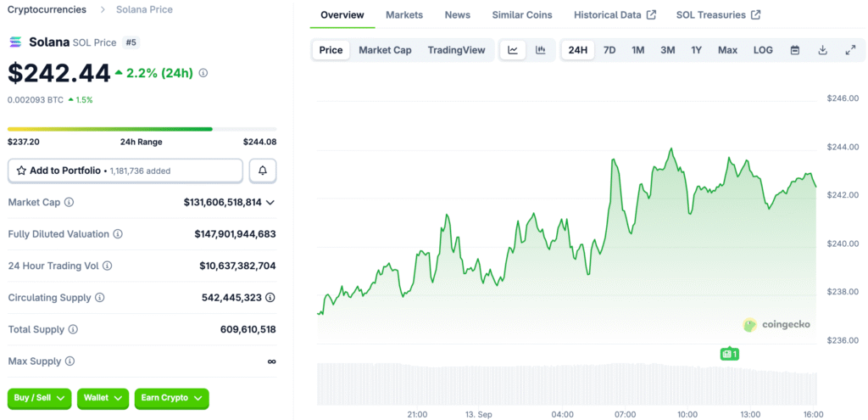Select the Price chart toggle
Image resolution: width=868 pixels, height=420 pixels.
pos(331,50)
